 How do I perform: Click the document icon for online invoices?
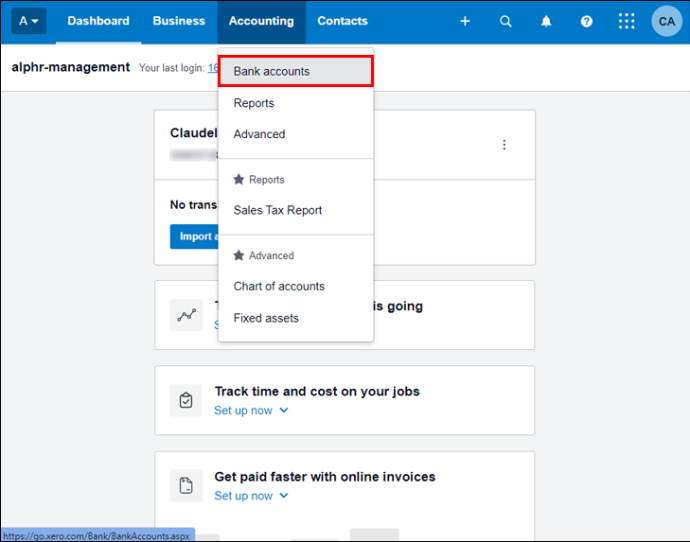point(186,486)
